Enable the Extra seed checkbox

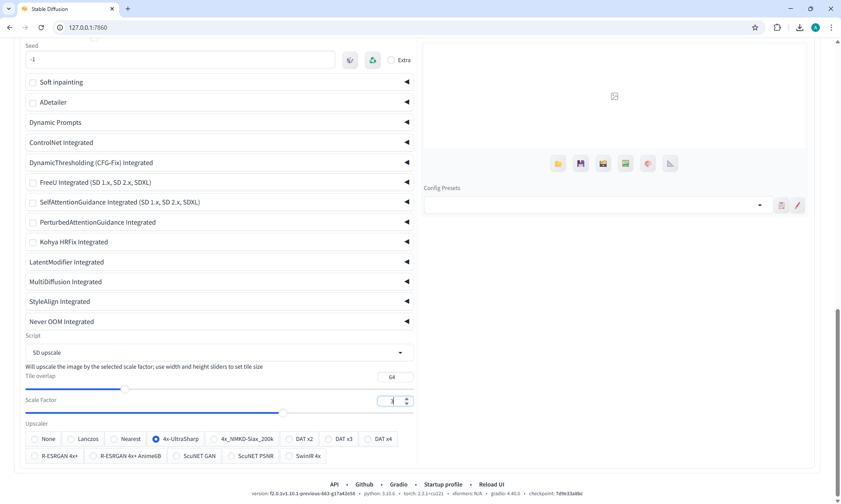pyautogui.click(x=392, y=60)
